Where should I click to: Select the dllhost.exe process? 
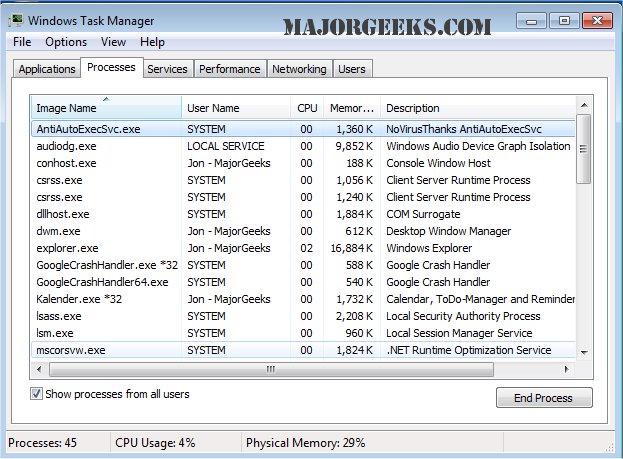pyautogui.click(x=303, y=214)
